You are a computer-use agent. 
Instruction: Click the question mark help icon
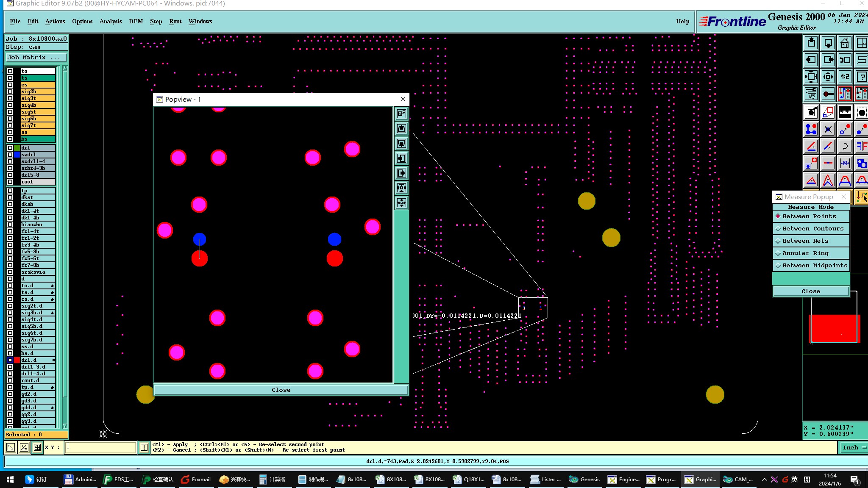pos(861,77)
